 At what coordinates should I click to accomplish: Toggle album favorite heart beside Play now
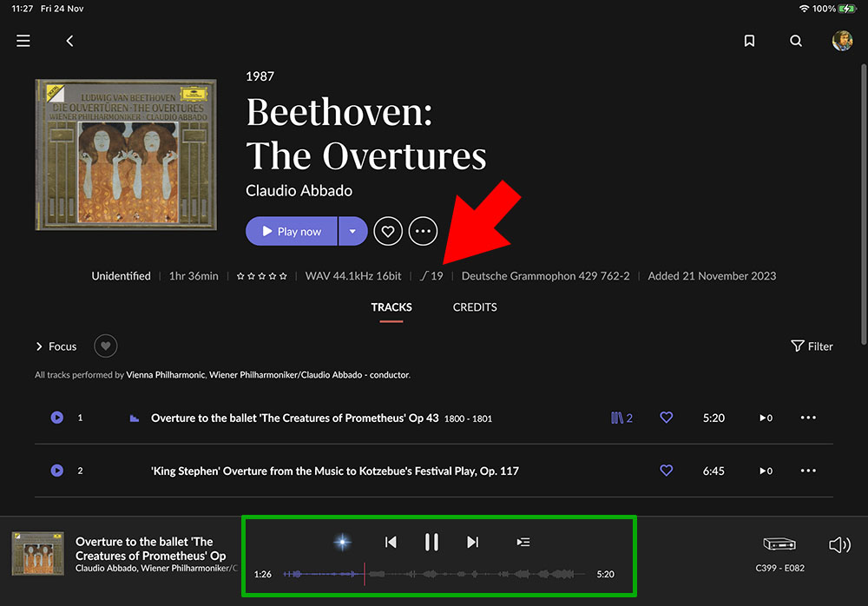point(388,232)
